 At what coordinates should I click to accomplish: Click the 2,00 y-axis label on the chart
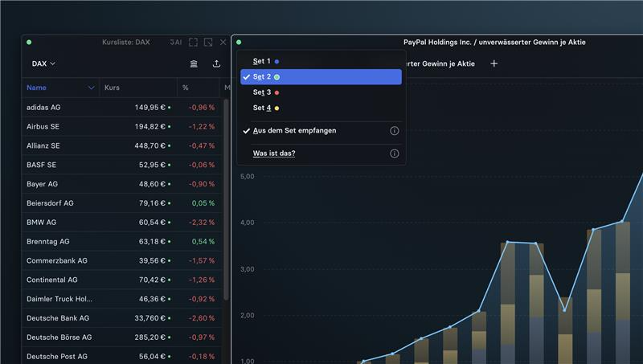[248, 315]
